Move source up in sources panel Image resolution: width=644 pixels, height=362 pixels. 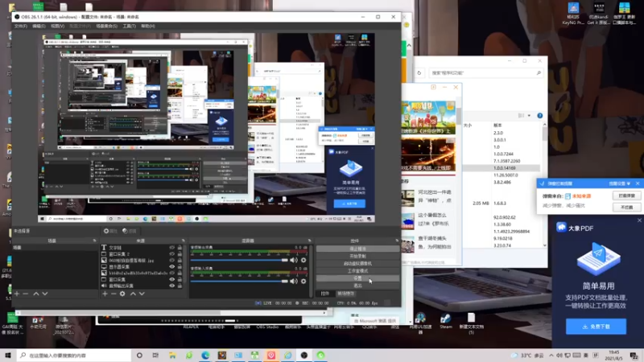[133, 294]
